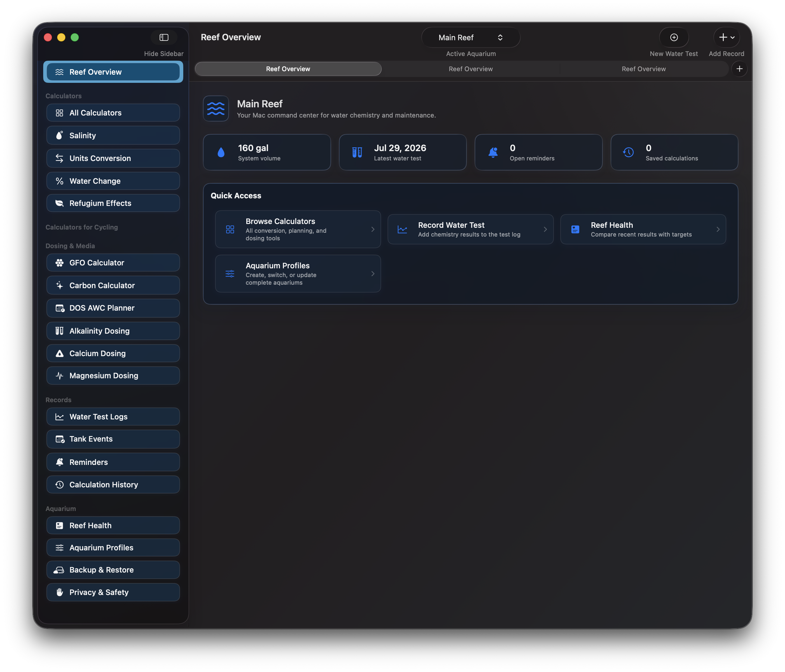Add a new tab with plus button
Viewport: 785px width, 672px height.
739,69
